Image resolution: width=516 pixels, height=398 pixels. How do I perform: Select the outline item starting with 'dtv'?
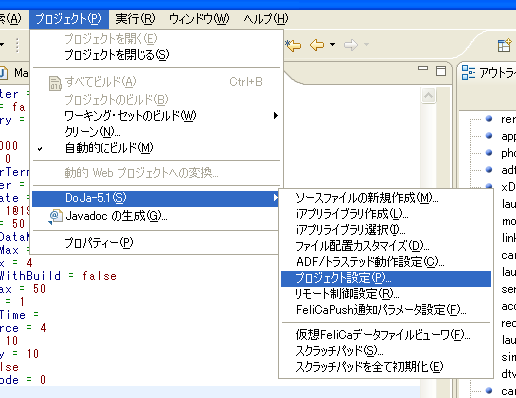[508, 374]
